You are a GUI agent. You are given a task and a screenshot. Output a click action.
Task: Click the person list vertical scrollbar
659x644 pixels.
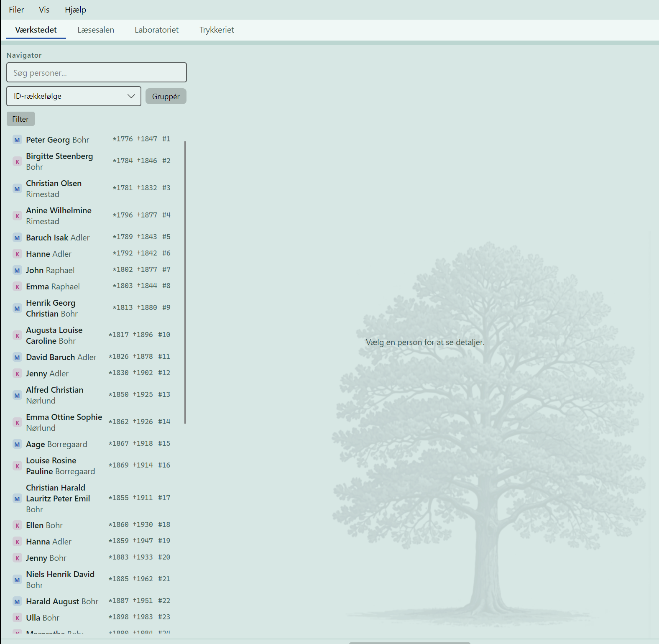click(x=185, y=282)
